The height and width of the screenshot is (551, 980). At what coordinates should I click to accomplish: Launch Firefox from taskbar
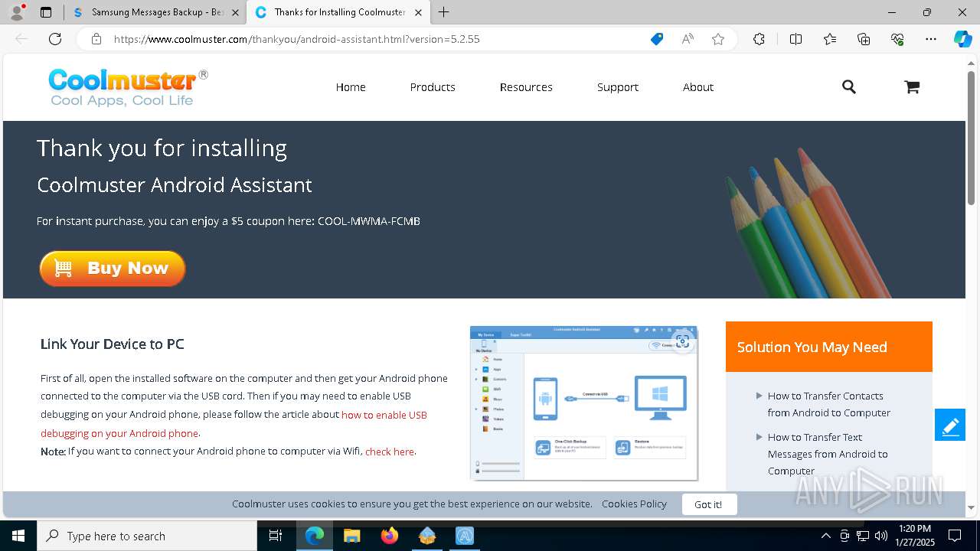click(390, 536)
